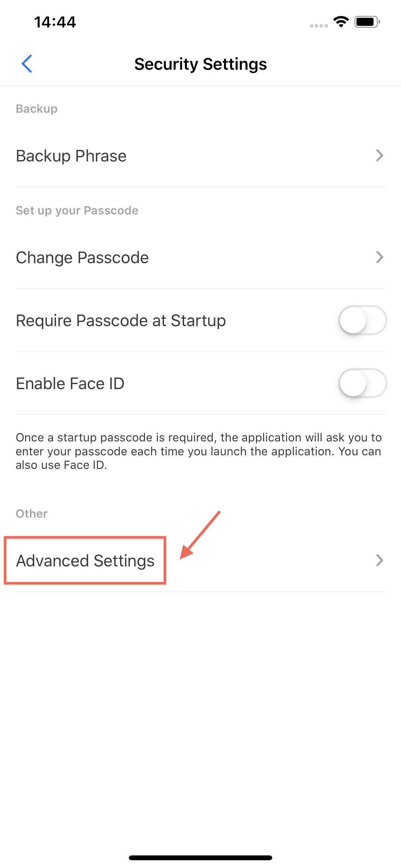Open the Advanced Settings label
401x868 pixels.
click(85, 561)
